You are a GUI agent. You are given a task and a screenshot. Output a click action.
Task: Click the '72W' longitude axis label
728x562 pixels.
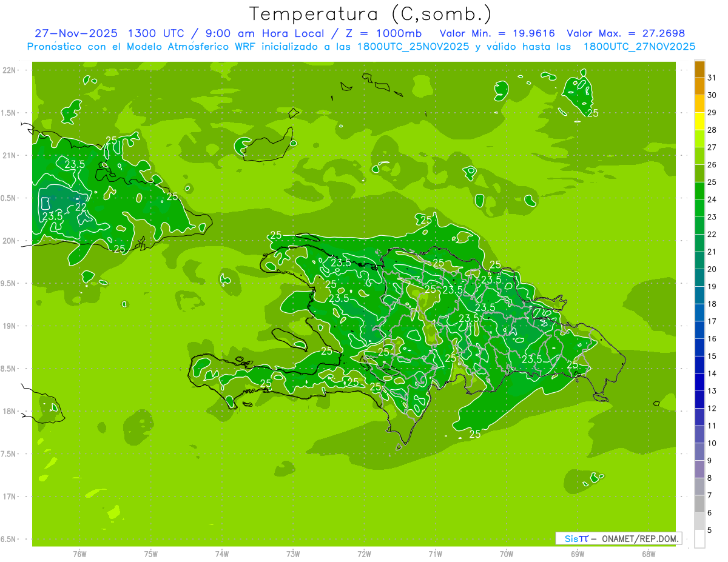coord(364,554)
